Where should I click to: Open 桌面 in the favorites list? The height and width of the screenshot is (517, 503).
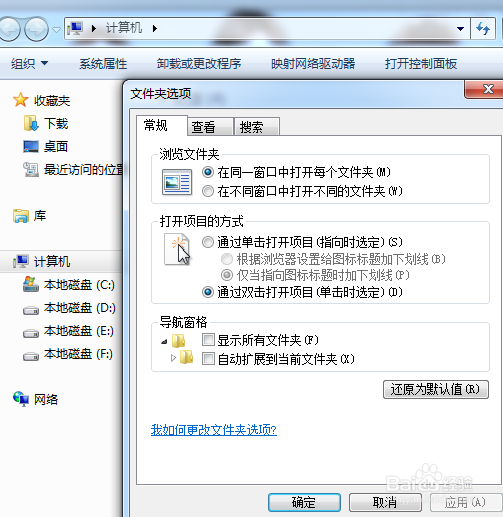pos(56,147)
